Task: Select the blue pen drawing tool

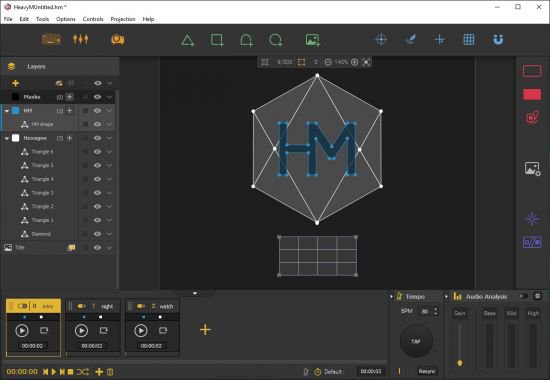Action: pos(410,39)
